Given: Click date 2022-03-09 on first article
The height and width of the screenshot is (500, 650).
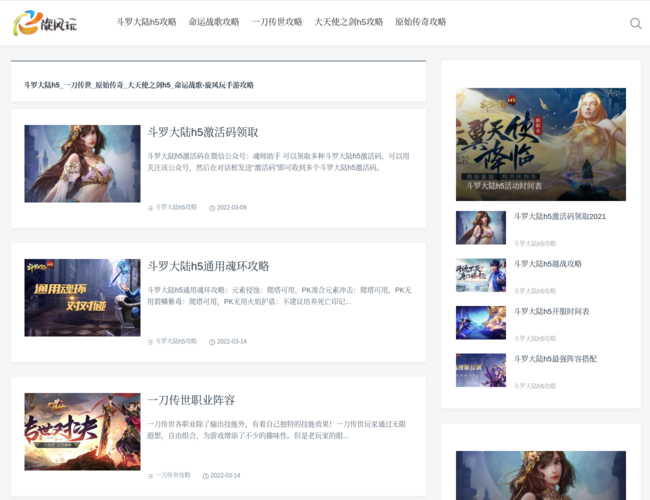Looking at the screenshot, I should pos(232,207).
